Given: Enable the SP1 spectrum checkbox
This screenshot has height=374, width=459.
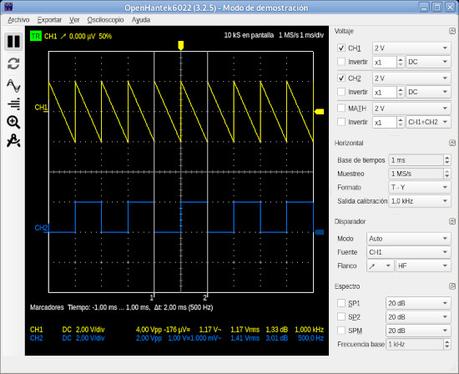Looking at the screenshot, I should (x=341, y=303).
